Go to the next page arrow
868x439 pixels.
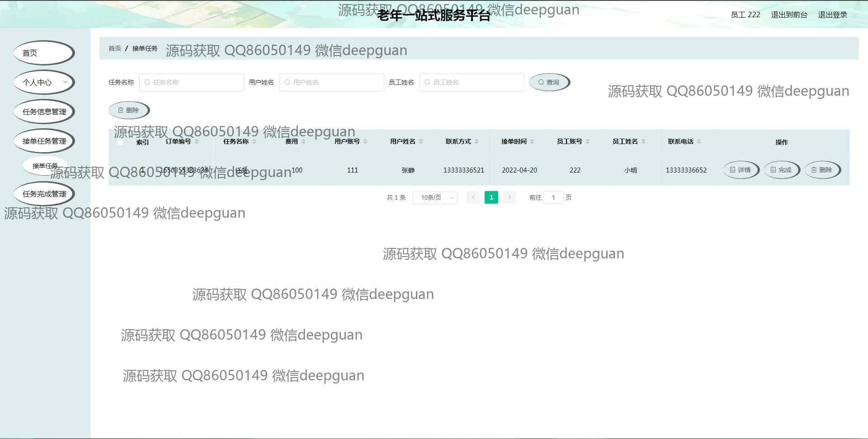click(509, 197)
